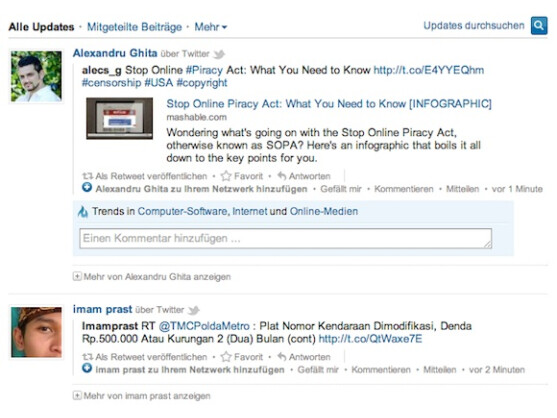This screenshot has height=418, width=557.
Task: Click Computer-Software trend link
Action: (182, 211)
